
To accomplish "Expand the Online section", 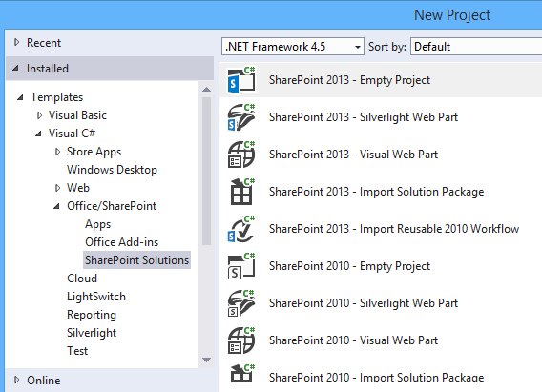I will click(x=16, y=380).
